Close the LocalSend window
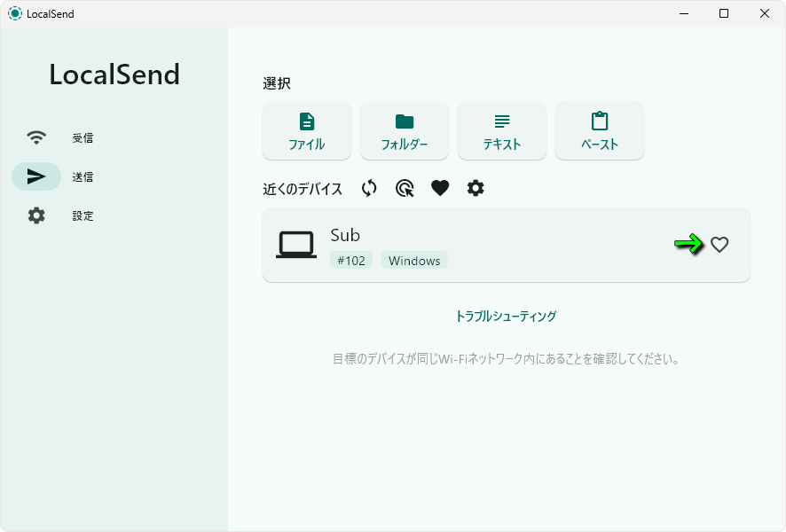This screenshot has width=786, height=532. tap(765, 13)
